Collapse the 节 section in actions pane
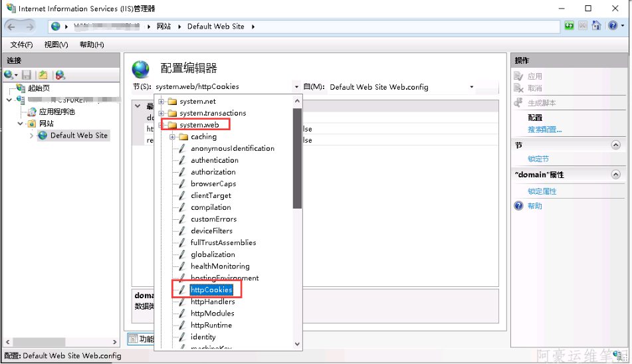632x364 pixels. 615,145
